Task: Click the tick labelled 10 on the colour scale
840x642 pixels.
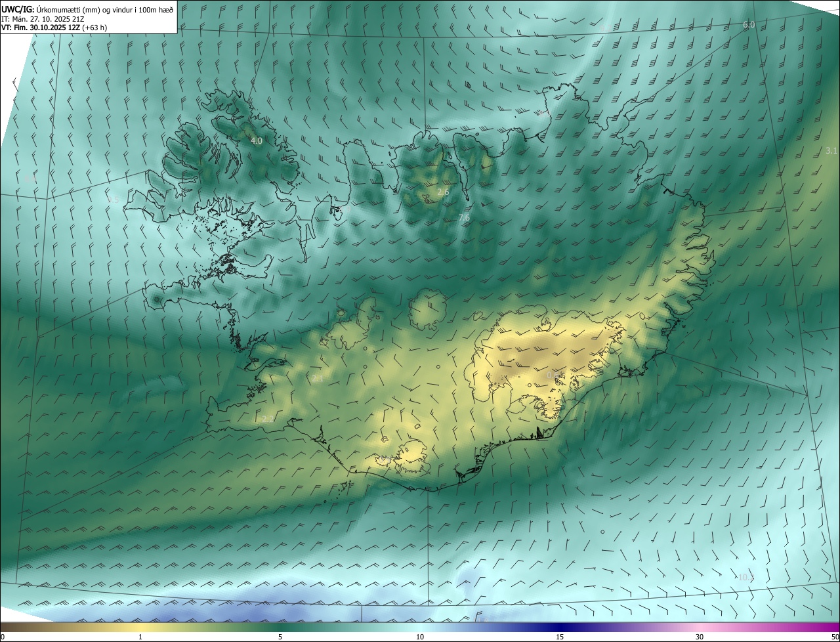Action: 420,637
